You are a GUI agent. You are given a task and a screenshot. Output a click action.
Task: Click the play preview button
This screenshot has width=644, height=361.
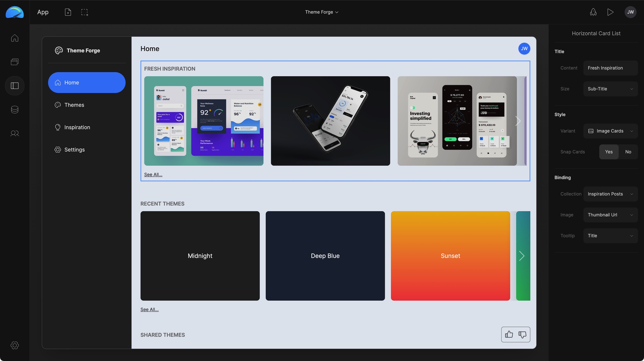pos(610,12)
